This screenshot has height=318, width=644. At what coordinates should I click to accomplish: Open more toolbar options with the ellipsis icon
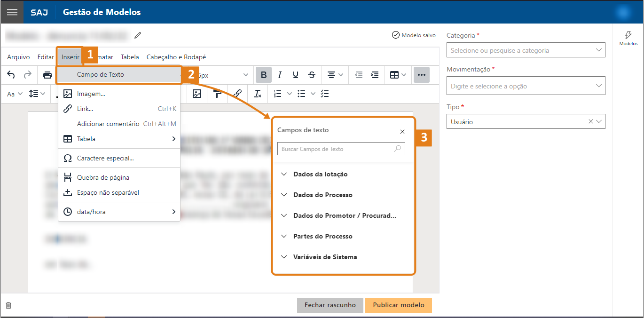421,75
